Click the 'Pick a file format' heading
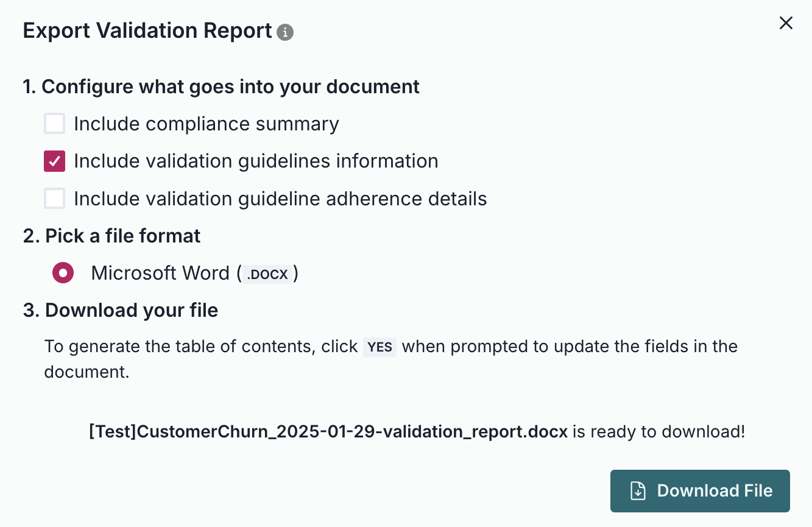Image resolution: width=812 pixels, height=527 pixels. [x=111, y=236]
